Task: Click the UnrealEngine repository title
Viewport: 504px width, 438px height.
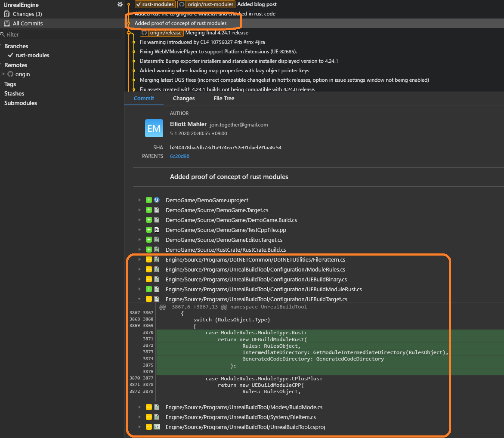Action: point(21,5)
